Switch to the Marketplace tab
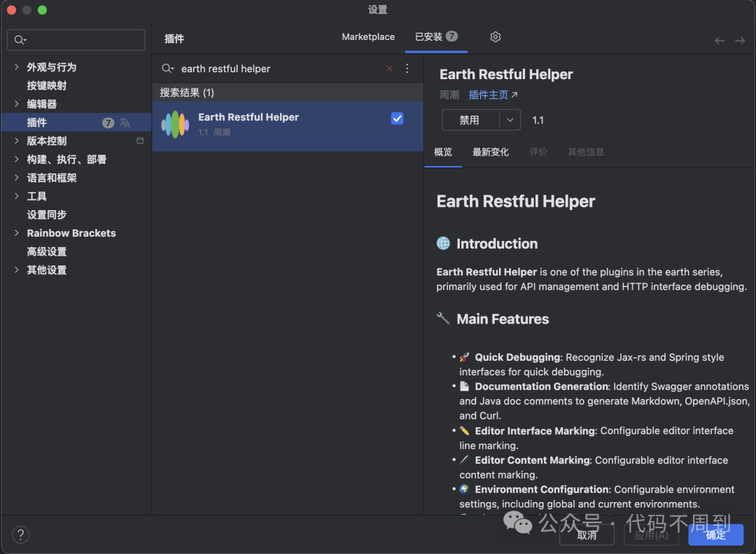Viewport: 756px width, 554px height. pos(368,36)
